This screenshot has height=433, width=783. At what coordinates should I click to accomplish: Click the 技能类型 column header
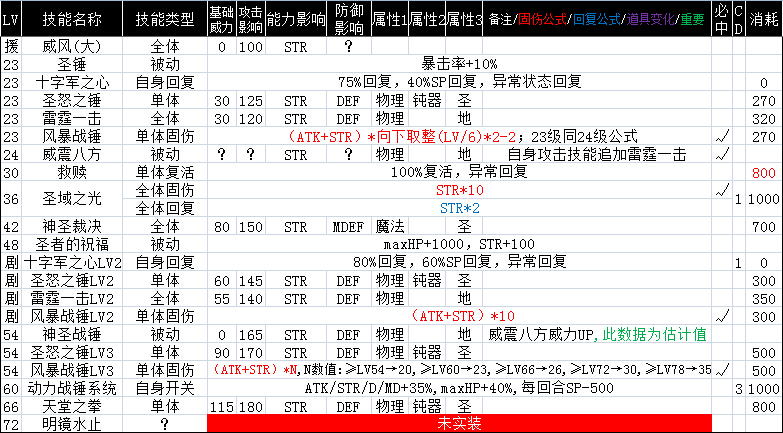(165, 19)
